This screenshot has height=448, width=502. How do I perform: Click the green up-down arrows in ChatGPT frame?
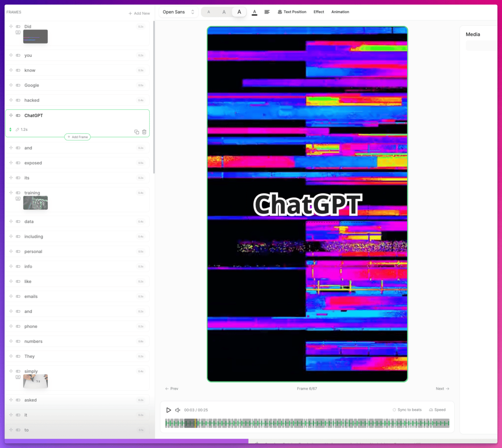point(10,130)
